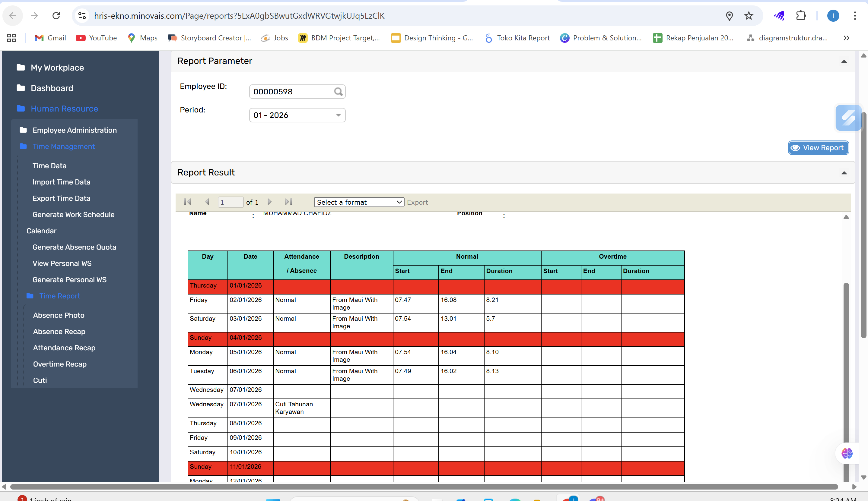Click the Employee ID search magnifier icon
Screen dimensions: 868x501
338,92
